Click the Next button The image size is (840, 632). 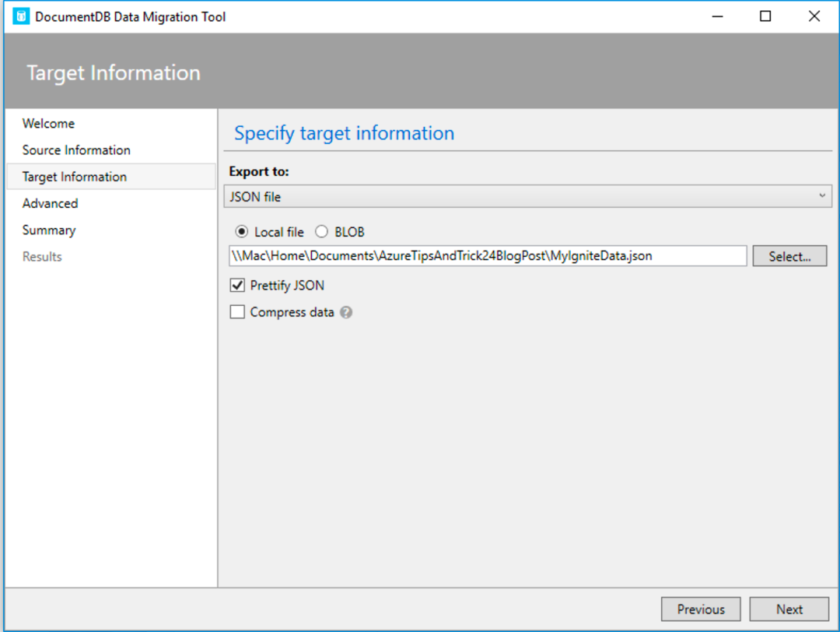[x=789, y=609]
